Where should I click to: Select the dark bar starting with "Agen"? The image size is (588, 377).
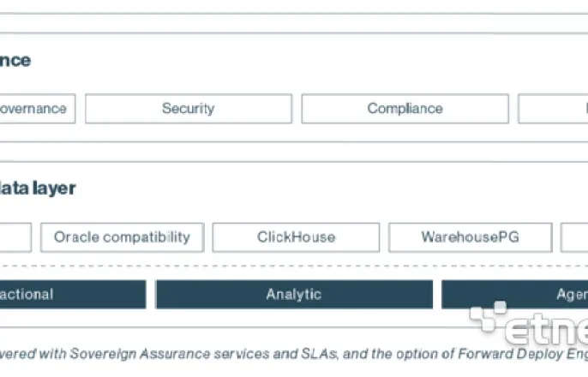click(514, 295)
